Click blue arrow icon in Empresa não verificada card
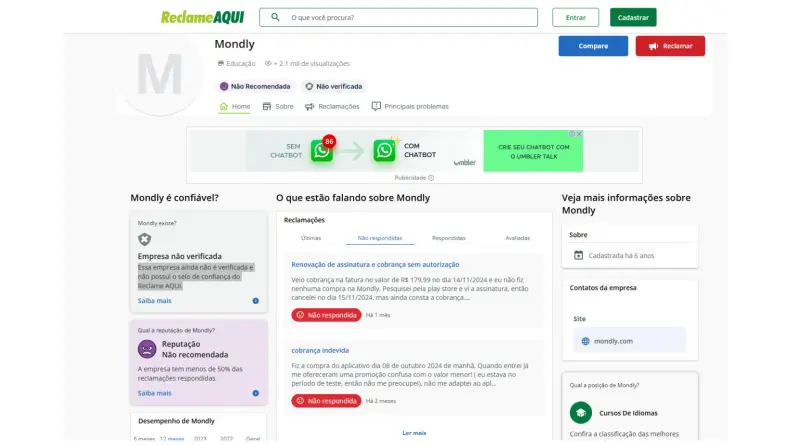The height and width of the screenshot is (445, 790). 255,301
